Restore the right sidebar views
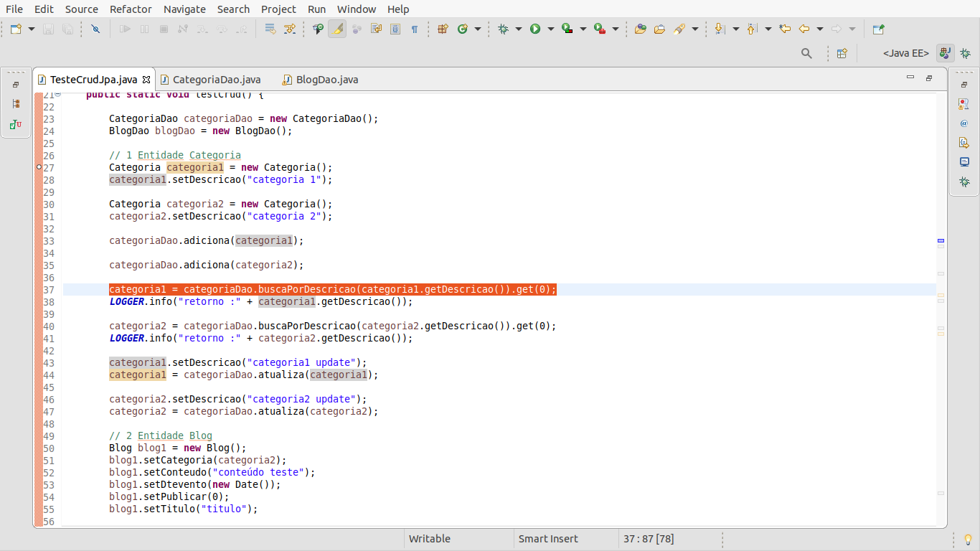Viewport: 980px width, 551px height. pos(964,85)
